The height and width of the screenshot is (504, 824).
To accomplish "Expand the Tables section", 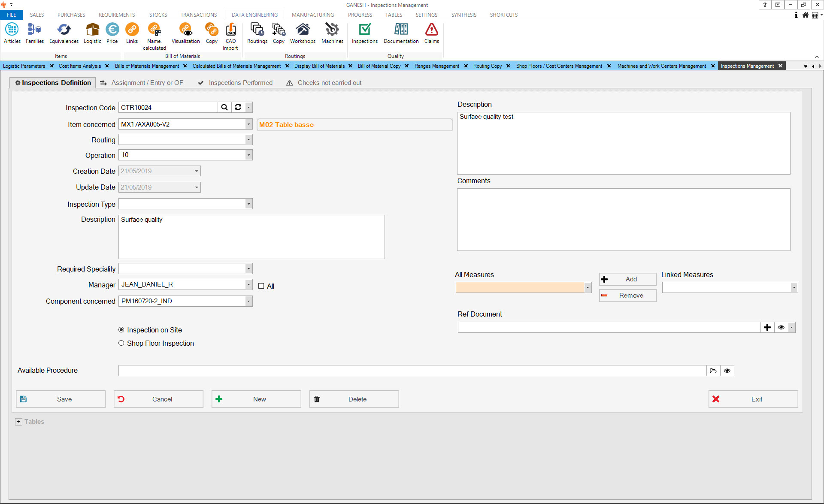I will point(18,422).
